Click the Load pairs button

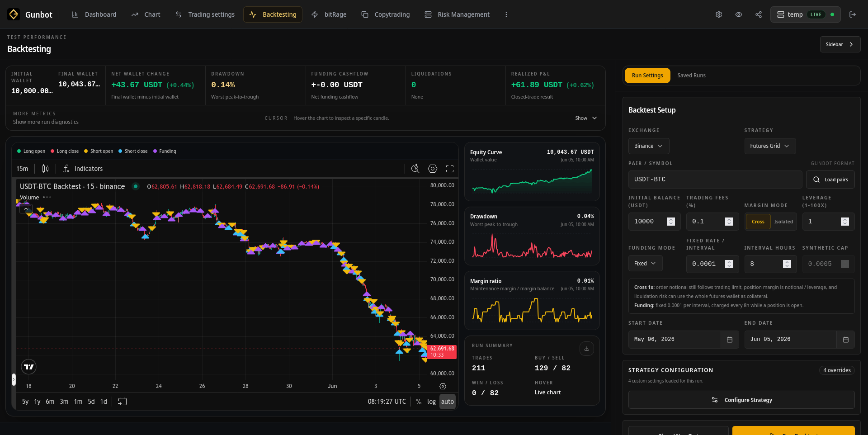830,180
